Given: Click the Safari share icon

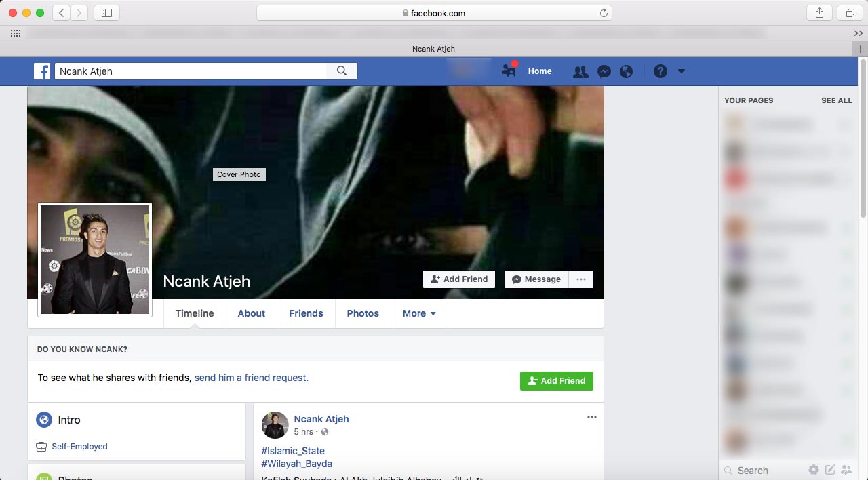Looking at the screenshot, I should coord(819,13).
